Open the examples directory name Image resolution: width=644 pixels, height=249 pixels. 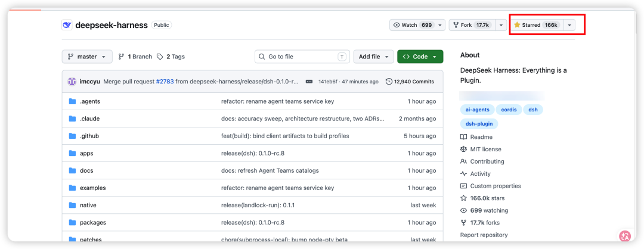pyautogui.click(x=93, y=188)
